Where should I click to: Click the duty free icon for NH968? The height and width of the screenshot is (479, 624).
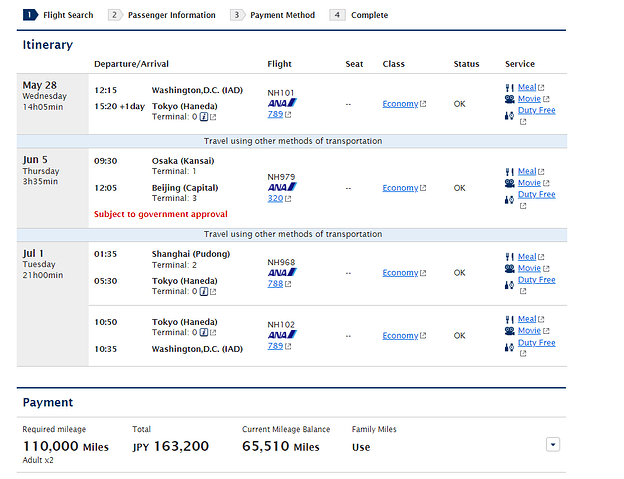(510, 284)
